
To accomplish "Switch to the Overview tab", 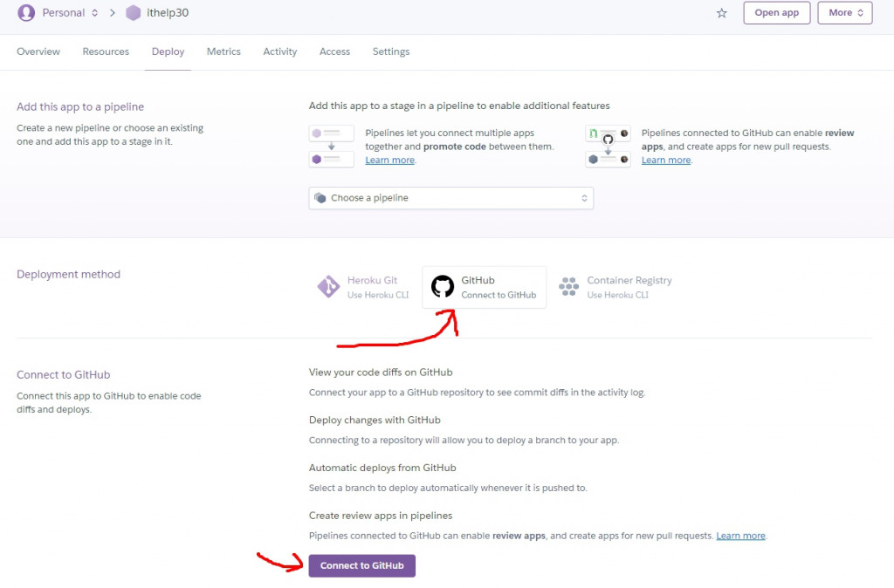I will pyautogui.click(x=38, y=51).
